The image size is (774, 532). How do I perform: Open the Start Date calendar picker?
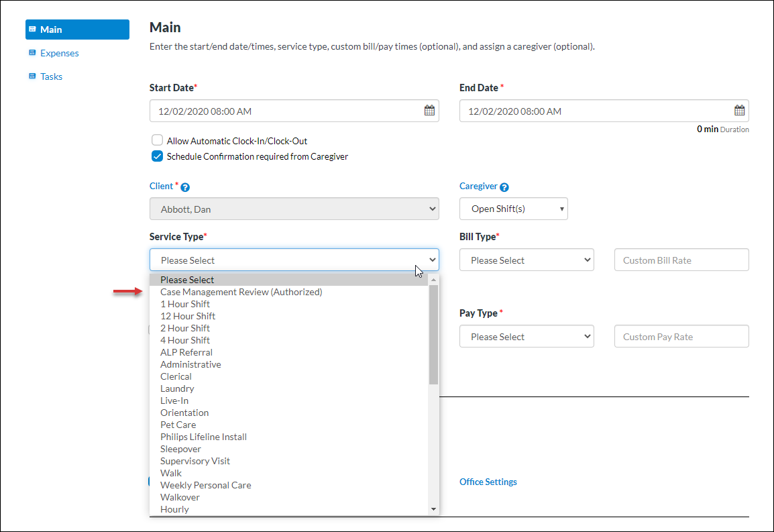click(x=429, y=110)
